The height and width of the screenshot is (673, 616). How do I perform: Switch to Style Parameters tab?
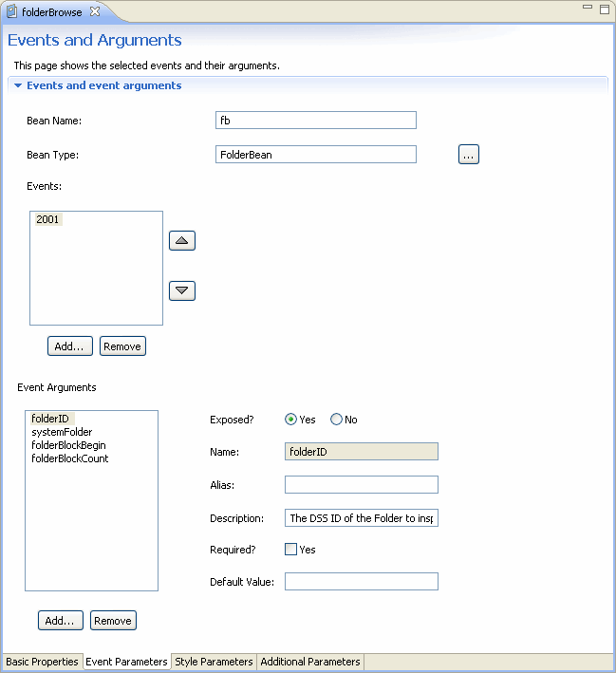click(214, 662)
